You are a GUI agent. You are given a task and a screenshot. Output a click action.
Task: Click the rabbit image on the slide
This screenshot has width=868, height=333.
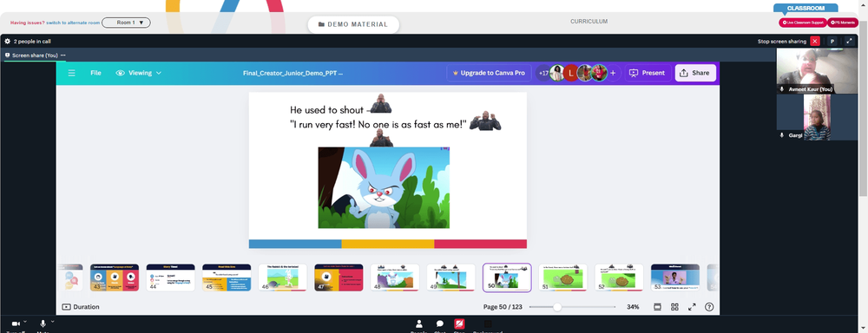(x=384, y=187)
